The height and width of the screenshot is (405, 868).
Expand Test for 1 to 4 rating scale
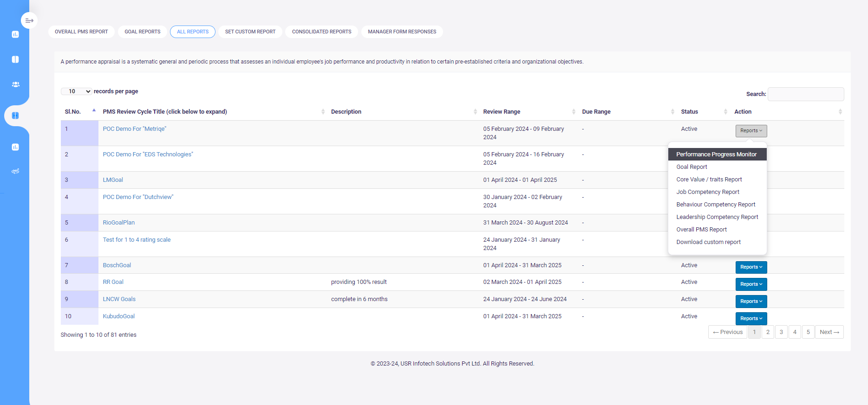137,240
